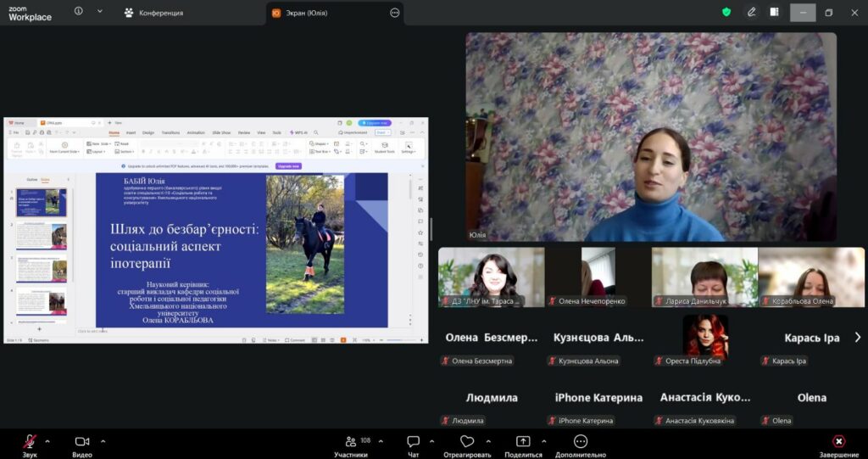The image size is (868, 459).
Task: Toggle the camera with Видео button
Action: click(82, 446)
